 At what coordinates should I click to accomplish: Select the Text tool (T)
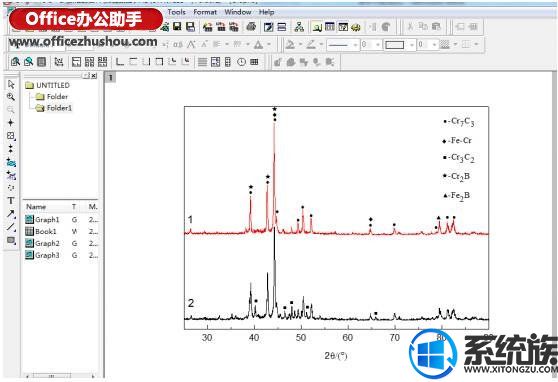point(11,200)
